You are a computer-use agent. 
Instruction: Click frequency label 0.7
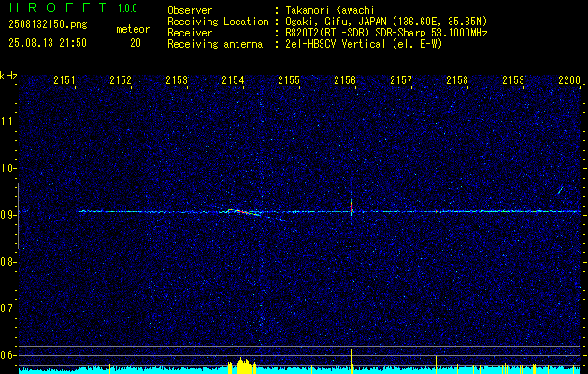click(x=7, y=309)
